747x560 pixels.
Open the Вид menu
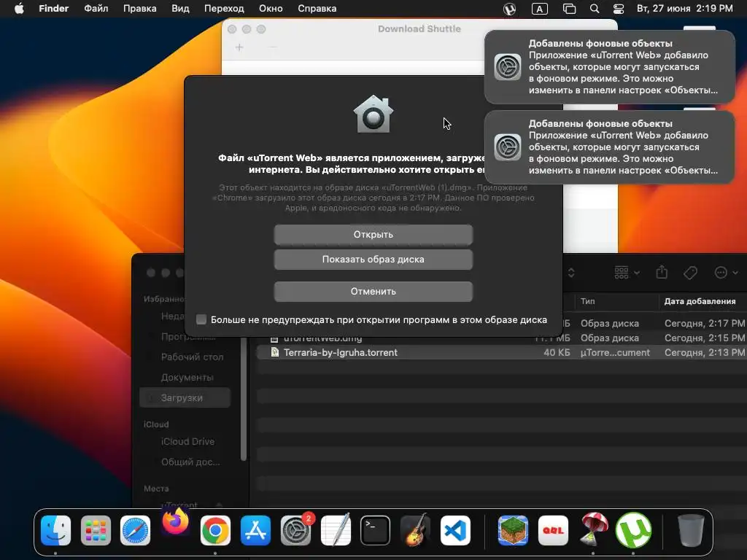pyautogui.click(x=180, y=9)
